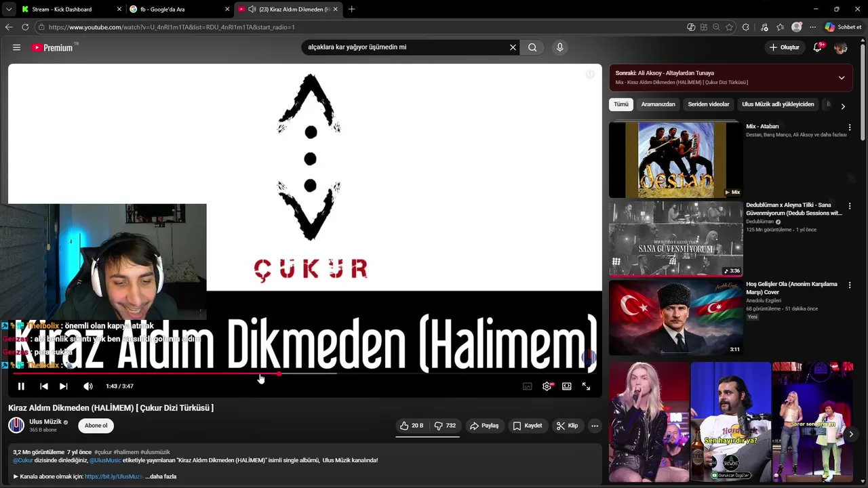Open the Sana Güvenmiyorum video thumbnail
This screenshot has height=488, width=868.
click(676, 239)
